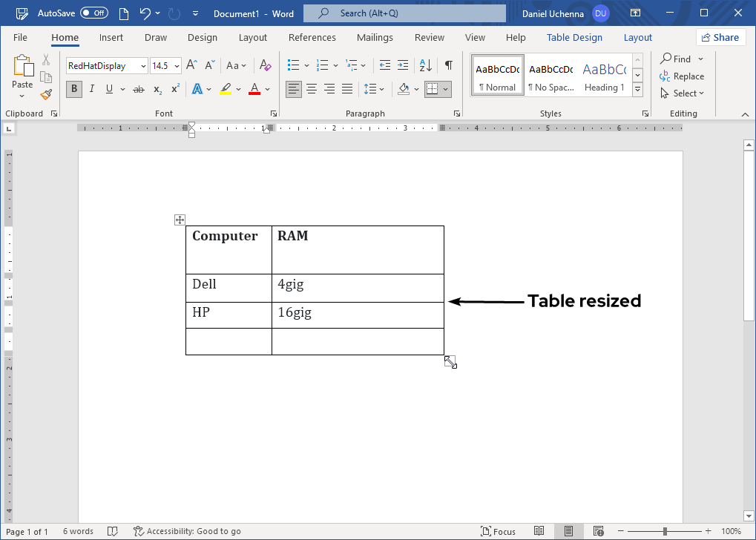This screenshot has height=540, width=756.
Task: Open the Format Painter
Action: click(x=45, y=93)
